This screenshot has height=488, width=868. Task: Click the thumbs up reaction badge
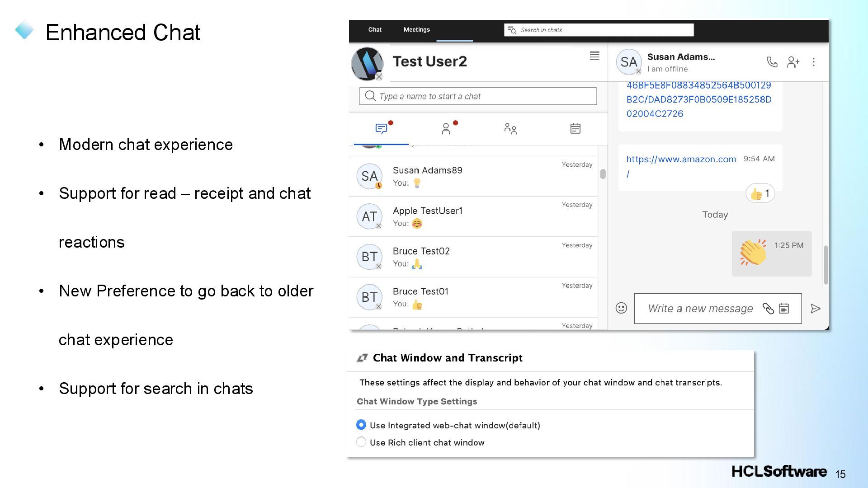(760, 194)
